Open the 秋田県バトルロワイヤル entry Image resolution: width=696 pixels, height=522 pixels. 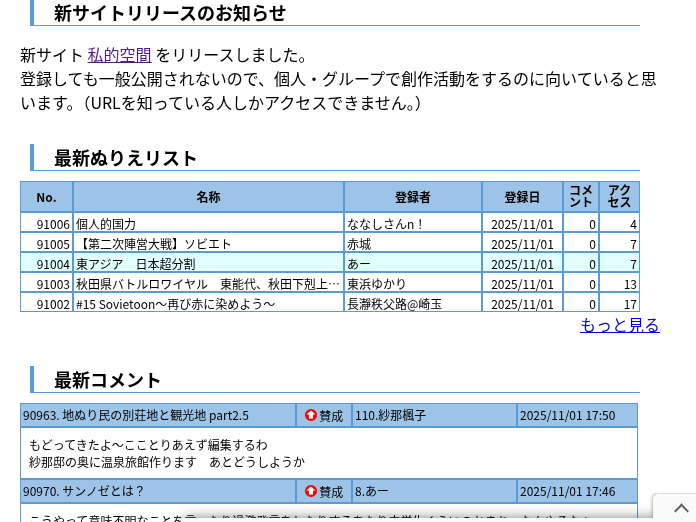[207, 284]
